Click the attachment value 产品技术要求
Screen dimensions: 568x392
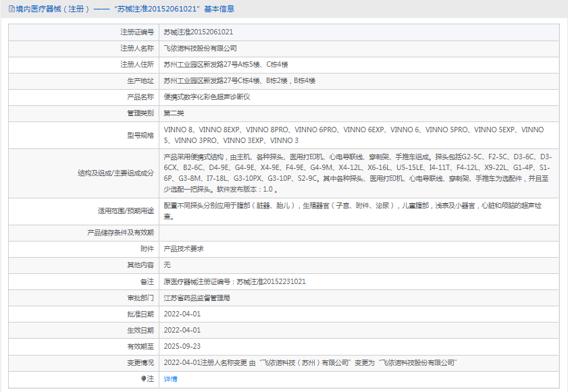184,249
